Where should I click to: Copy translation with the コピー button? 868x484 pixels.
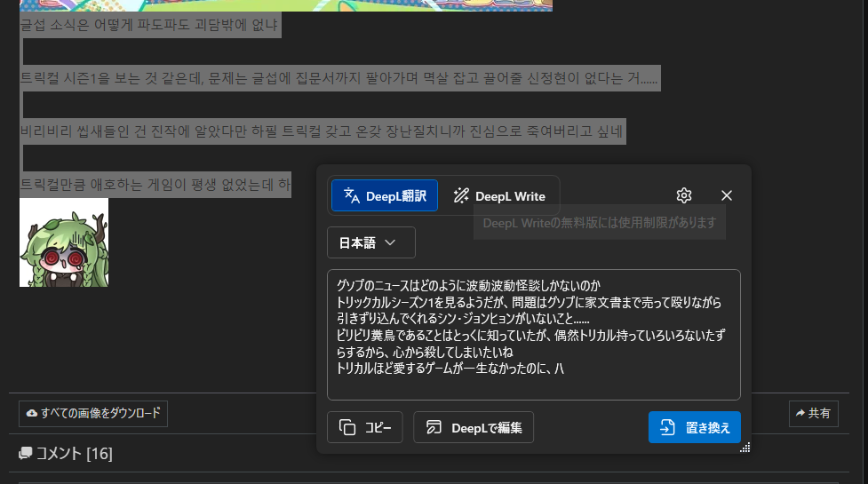[364, 427]
